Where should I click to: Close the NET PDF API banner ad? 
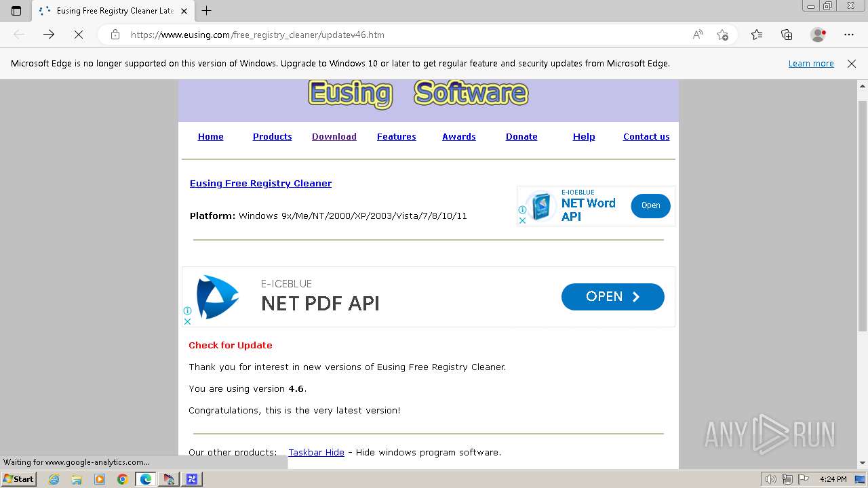187,322
